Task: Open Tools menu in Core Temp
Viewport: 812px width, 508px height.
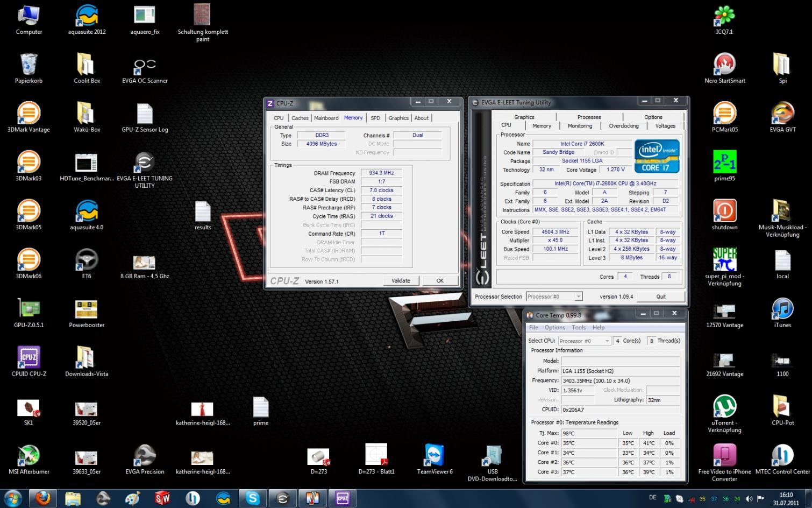Action: click(x=579, y=327)
